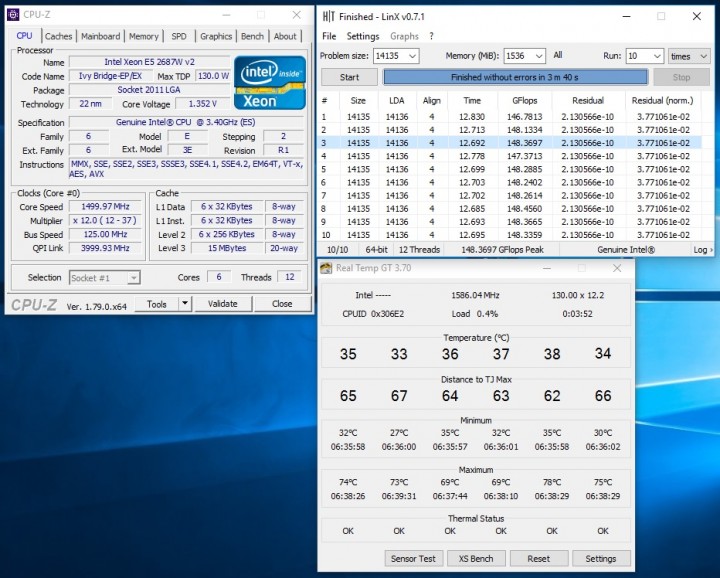Click the Real Temp app icon in title bar
Viewport: 720px width, 578px height.
click(326, 268)
